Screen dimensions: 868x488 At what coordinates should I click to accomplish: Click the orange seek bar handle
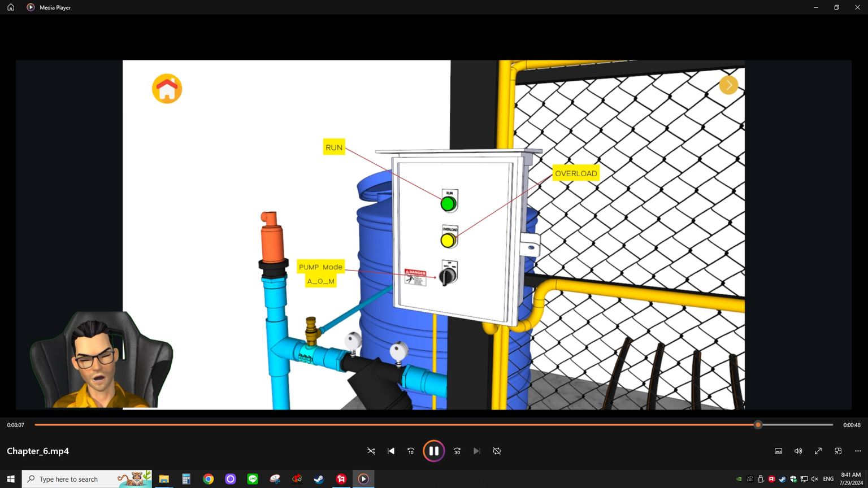[758, 425]
